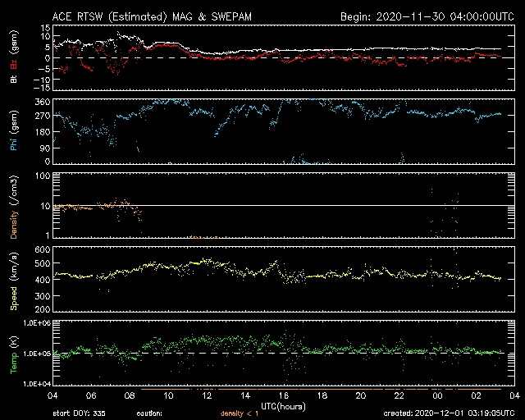The image size is (525, 420).
Task: Click the '18' hour label on the time axis
Action: click(322, 396)
